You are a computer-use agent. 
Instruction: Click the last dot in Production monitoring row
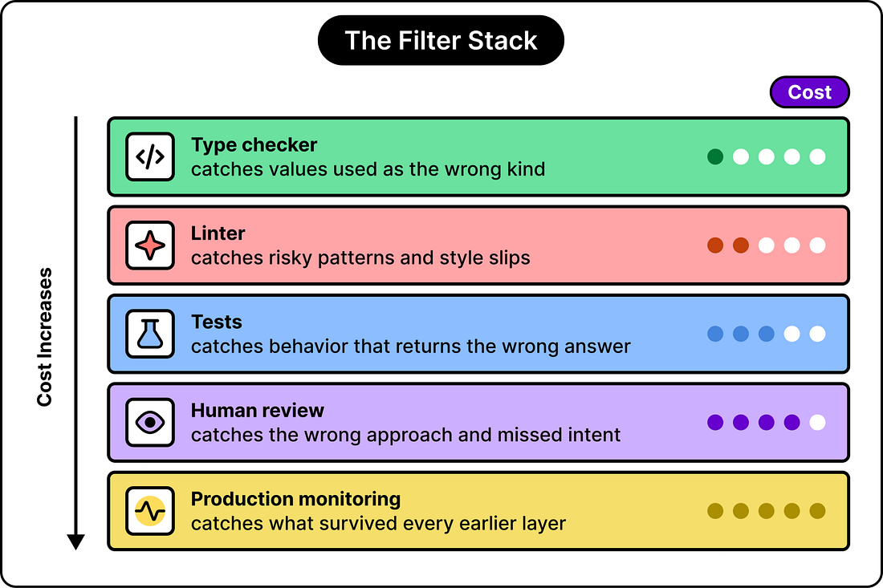(817, 511)
